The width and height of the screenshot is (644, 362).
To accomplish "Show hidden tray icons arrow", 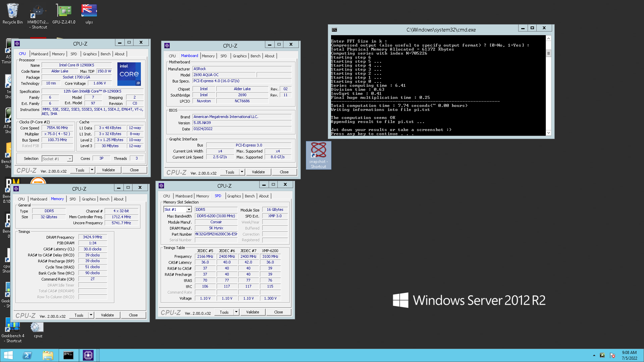I will 594,355.
